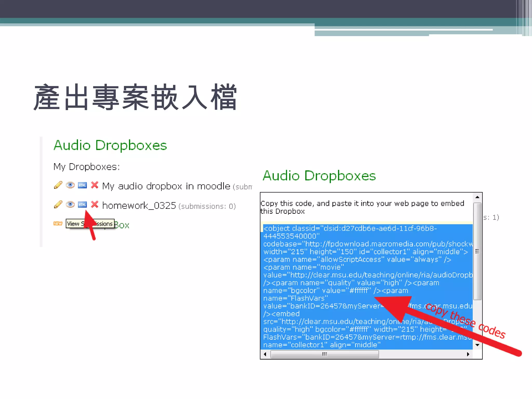The width and height of the screenshot is (532, 399).
Task: View submissions eye icon for homework_0325
Action: click(x=70, y=204)
